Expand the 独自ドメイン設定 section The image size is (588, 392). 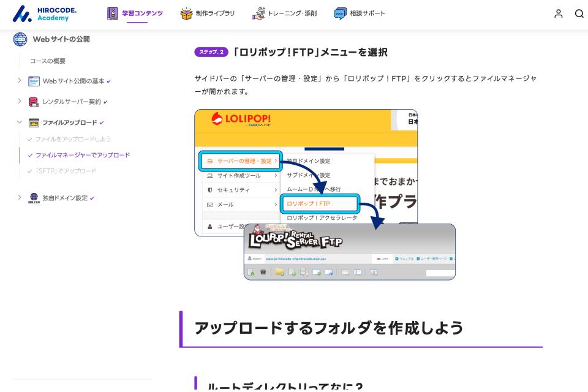pyautogui.click(x=20, y=198)
